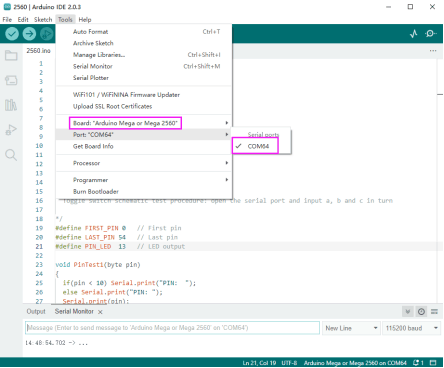Toggle bottom panel icon in the status bar
The width and height of the screenshot is (444, 368).
click(433, 363)
